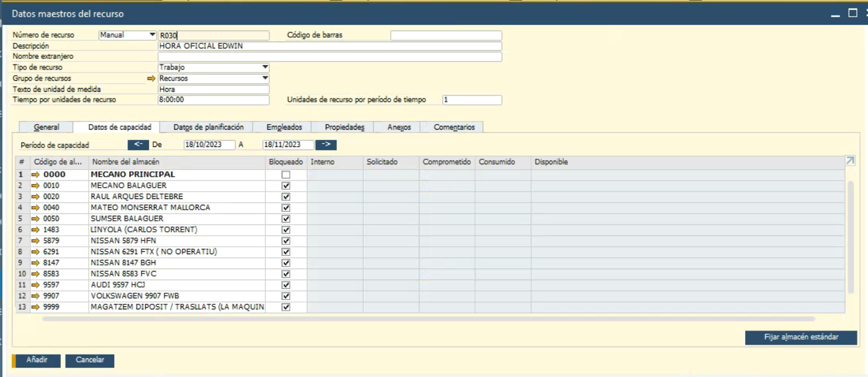Click the Nombre extranjero field
This screenshot has height=377, width=868.
(x=330, y=57)
